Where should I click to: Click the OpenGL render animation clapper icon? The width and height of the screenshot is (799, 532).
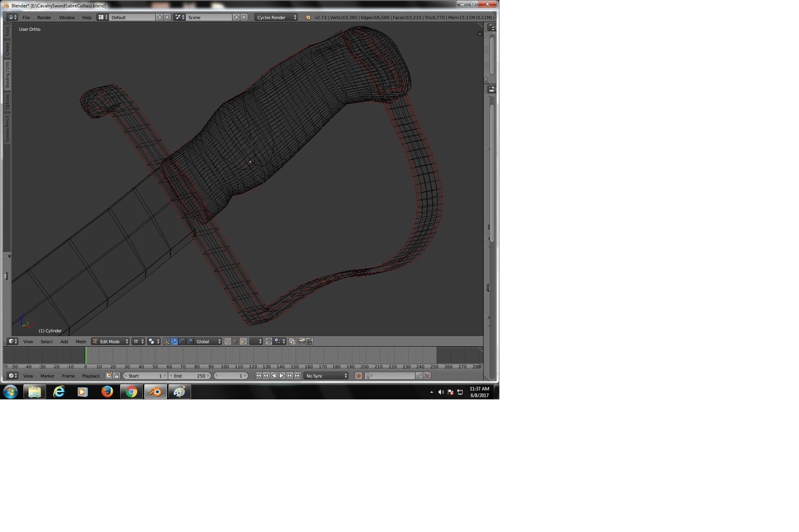tap(309, 341)
